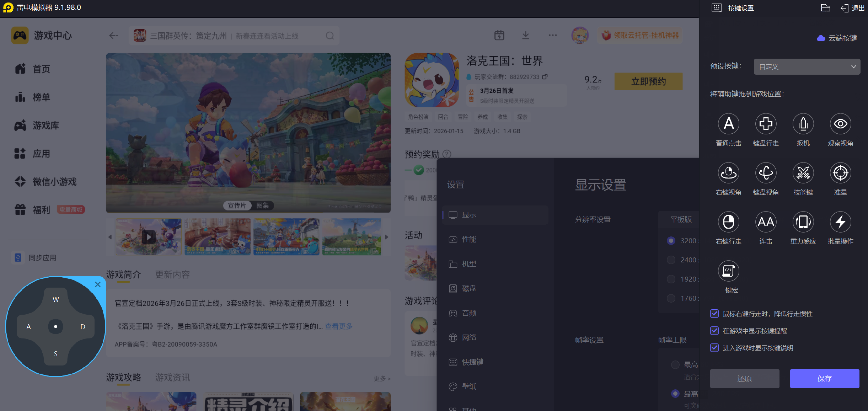The width and height of the screenshot is (868, 411).
Task: Disable 进入游戏时显示按键说明 checkbox
Action: pos(714,348)
